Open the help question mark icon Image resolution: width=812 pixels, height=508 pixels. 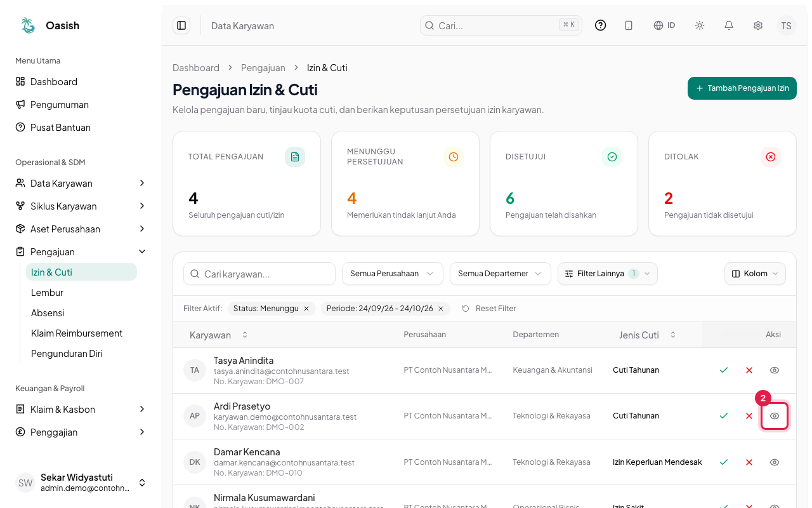[x=600, y=25]
